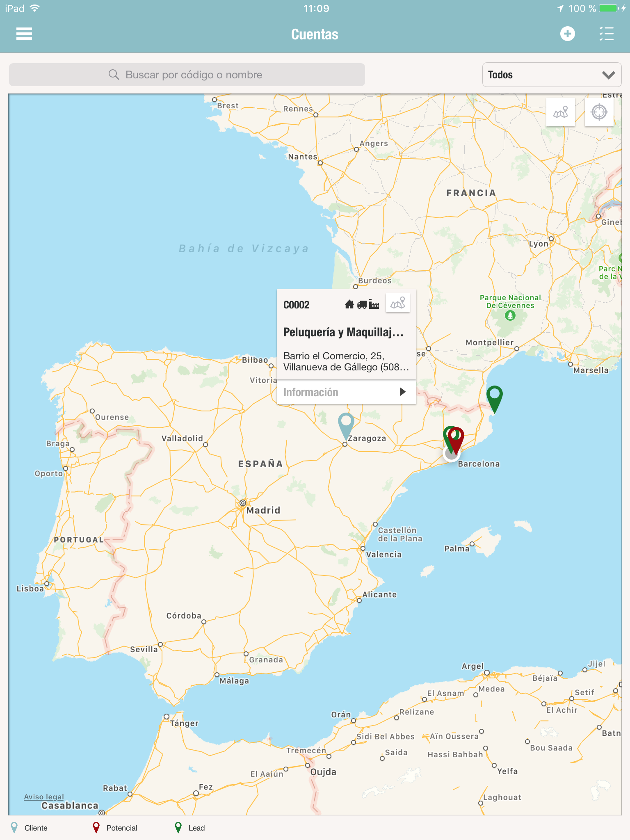Tap the Casablanca label on map
The image size is (630, 840).
coord(70,806)
